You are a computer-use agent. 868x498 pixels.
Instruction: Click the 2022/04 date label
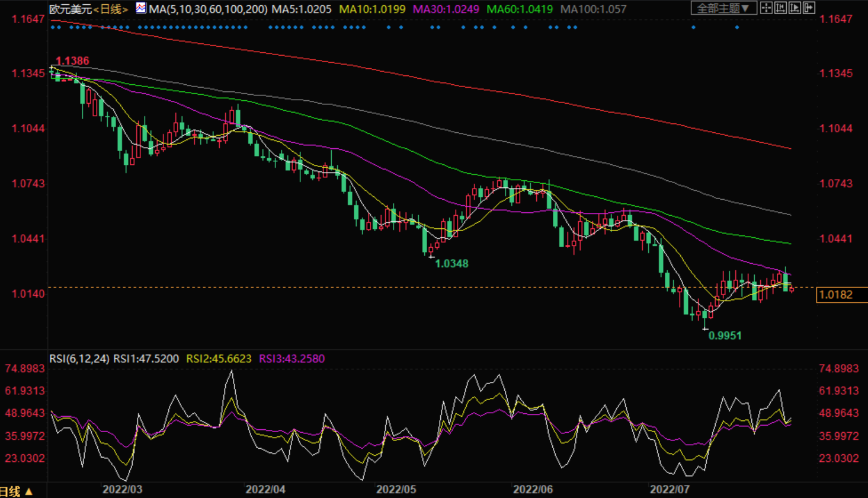pyautogui.click(x=265, y=490)
